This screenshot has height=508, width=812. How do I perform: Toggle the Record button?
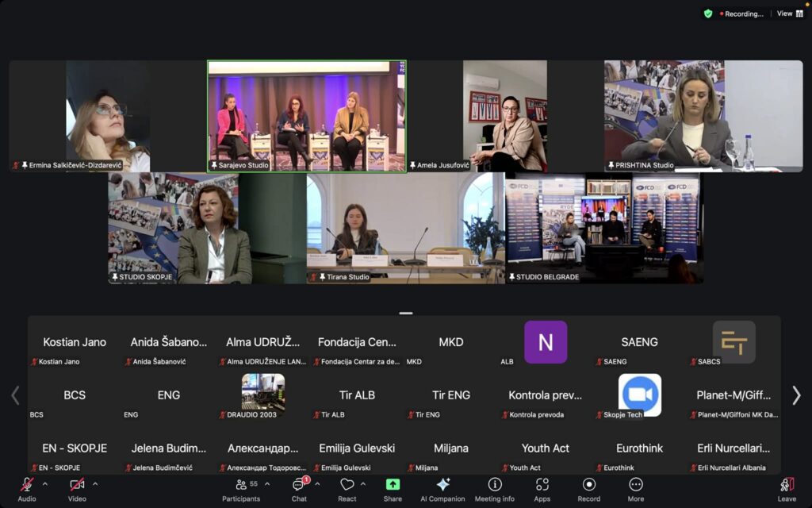[588, 488]
